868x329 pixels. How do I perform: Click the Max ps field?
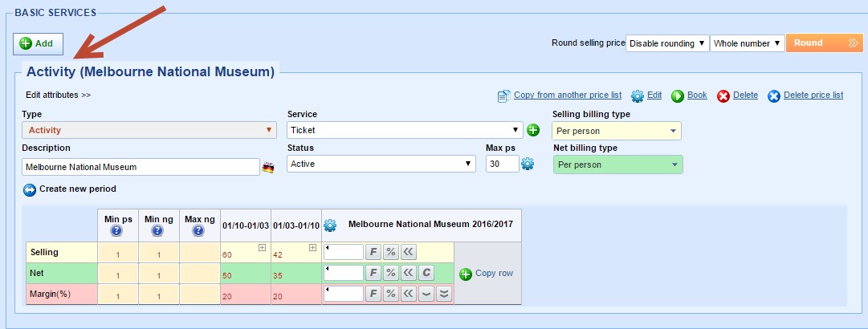[503, 164]
